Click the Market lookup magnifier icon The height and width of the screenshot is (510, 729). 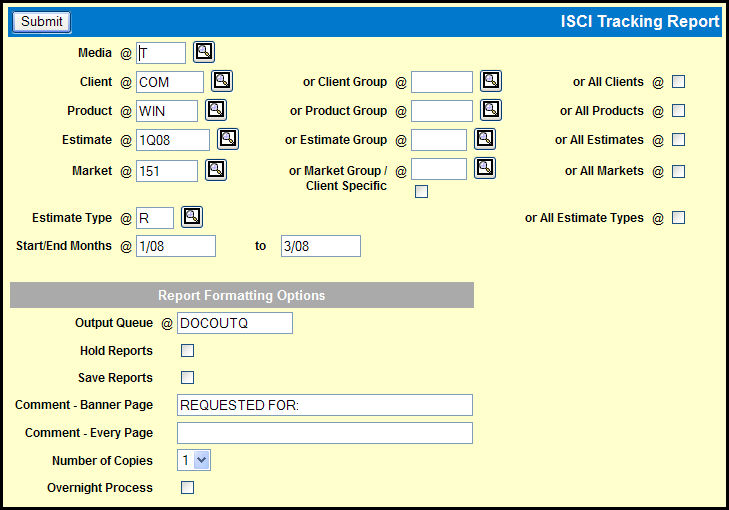tap(216, 169)
